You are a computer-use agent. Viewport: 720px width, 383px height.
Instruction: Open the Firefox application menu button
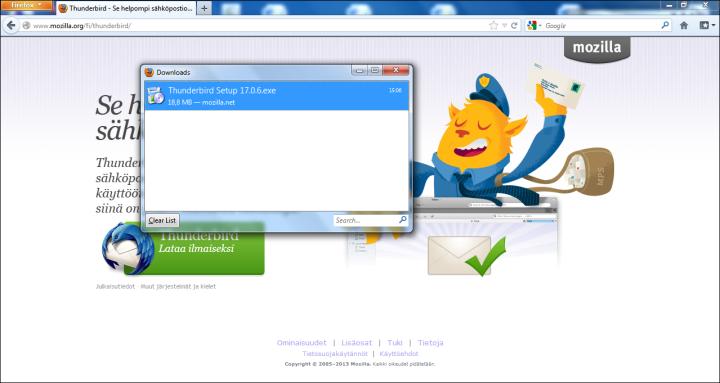[26, 5]
